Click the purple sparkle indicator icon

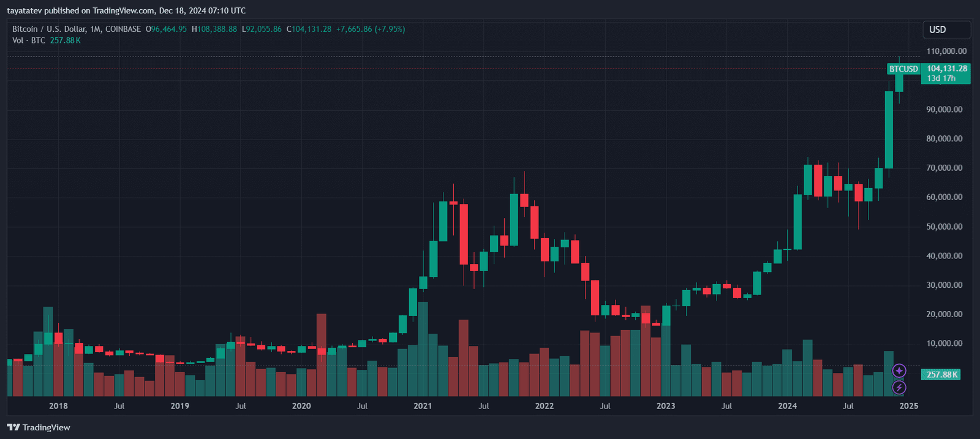tap(898, 370)
